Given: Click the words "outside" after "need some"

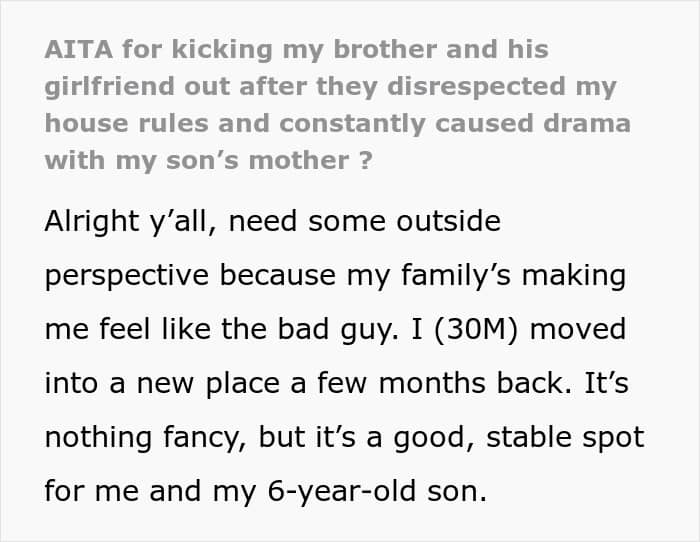Looking at the screenshot, I should [448, 221].
